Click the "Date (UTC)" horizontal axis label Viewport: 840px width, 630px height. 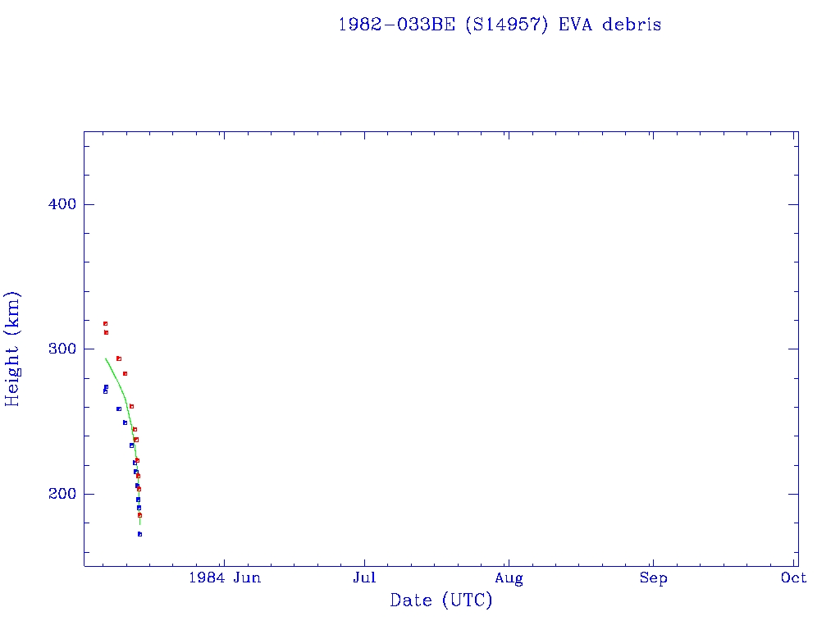click(x=441, y=600)
